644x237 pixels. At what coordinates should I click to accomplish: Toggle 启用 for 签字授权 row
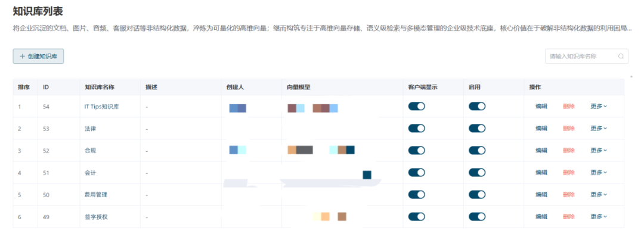[x=477, y=217]
